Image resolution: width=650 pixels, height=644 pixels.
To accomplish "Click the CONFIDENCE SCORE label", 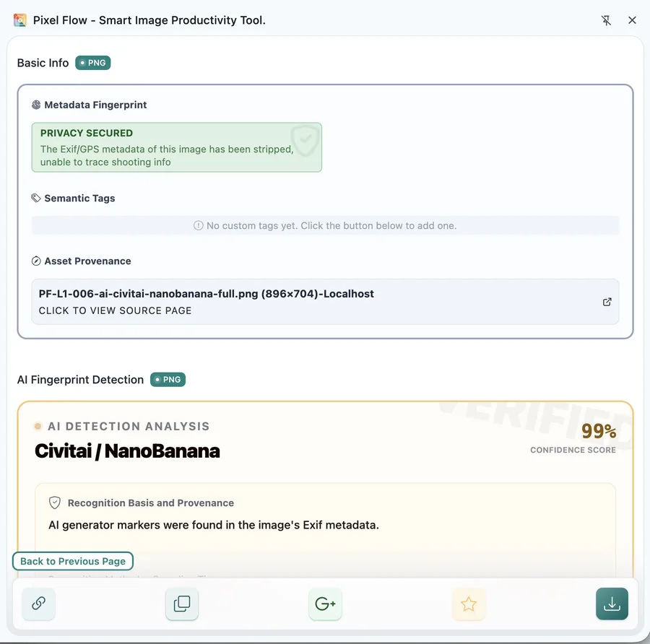I will [573, 450].
